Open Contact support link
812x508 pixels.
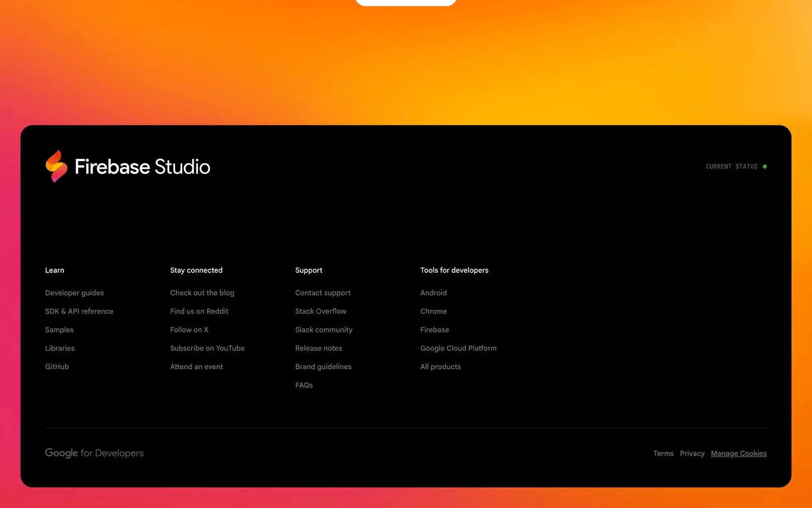click(x=323, y=293)
